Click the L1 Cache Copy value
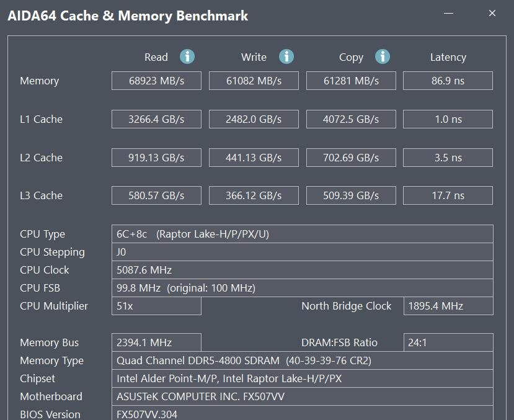 [x=351, y=119]
